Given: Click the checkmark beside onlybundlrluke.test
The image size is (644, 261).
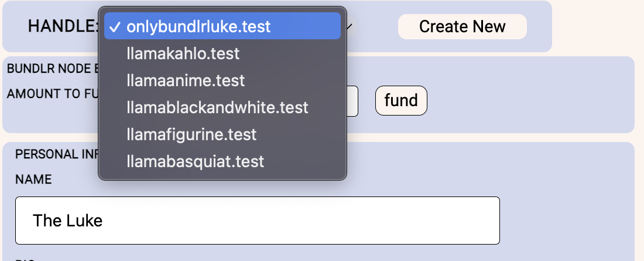Looking at the screenshot, I should 115,26.
